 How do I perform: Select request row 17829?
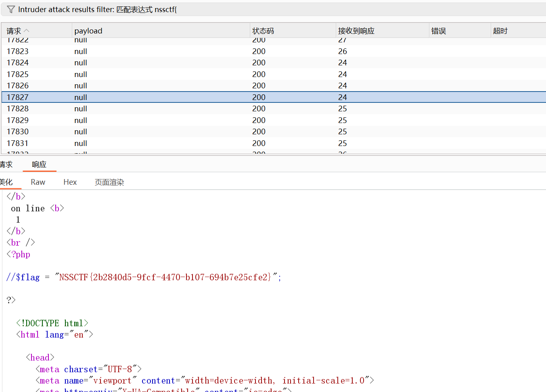(x=274, y=120)
